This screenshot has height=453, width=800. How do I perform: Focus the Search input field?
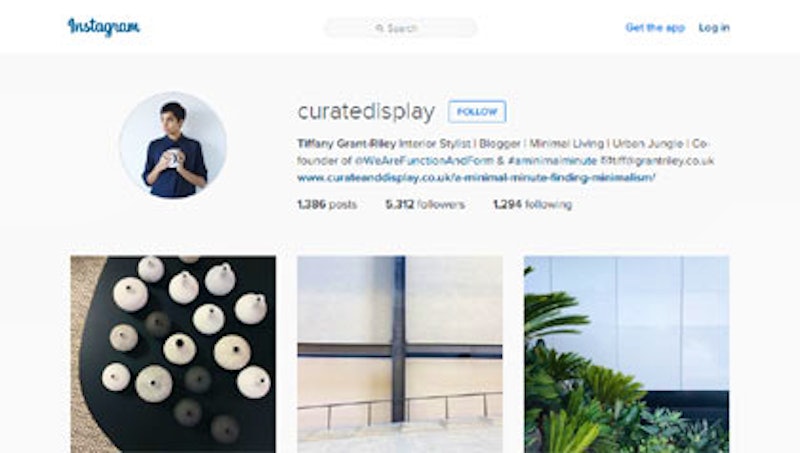pyautogui.click(x=401, y=28)
